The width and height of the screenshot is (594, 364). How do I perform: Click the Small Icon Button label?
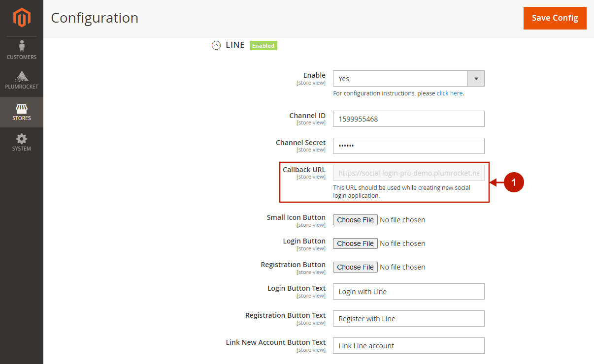(x=296, y=217)
